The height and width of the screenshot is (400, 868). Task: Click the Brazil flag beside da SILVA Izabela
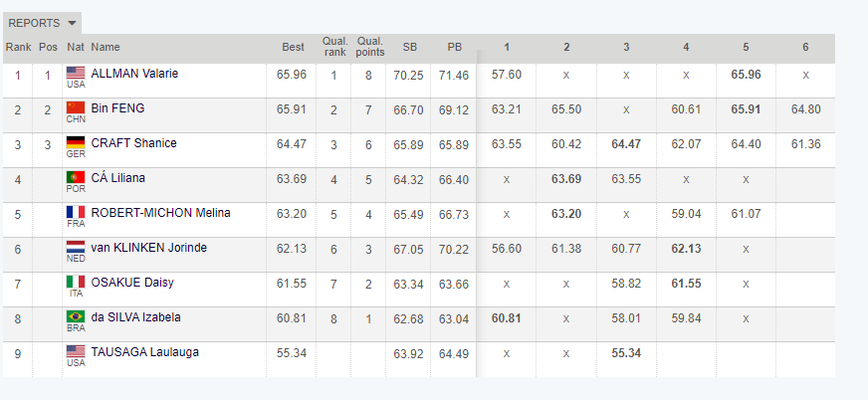(x=76, y=316)
